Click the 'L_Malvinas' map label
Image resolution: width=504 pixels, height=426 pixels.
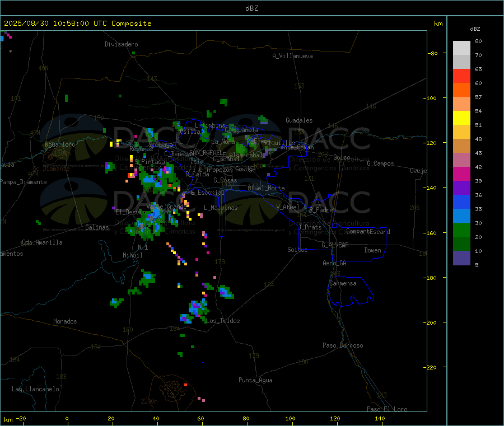tap(221, 208)
